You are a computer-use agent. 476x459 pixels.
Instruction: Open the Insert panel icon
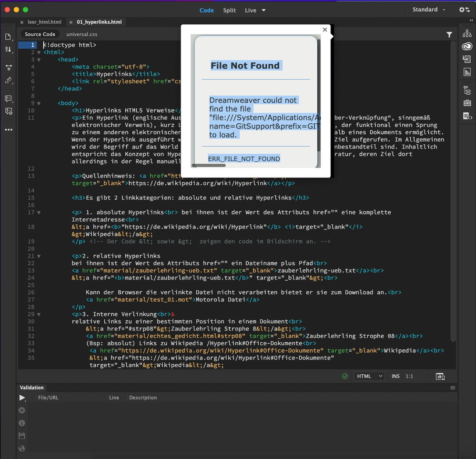click(x=466, y=59)
